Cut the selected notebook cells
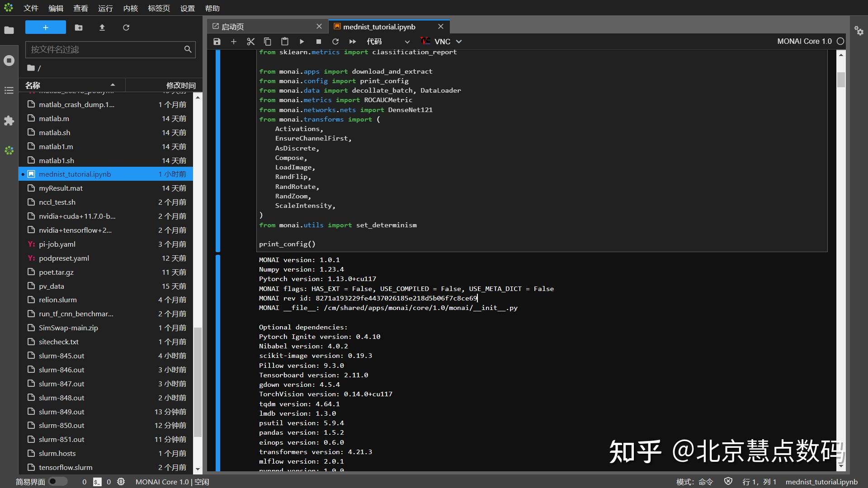This screenshot has width=868, height=488. point(250,41)
